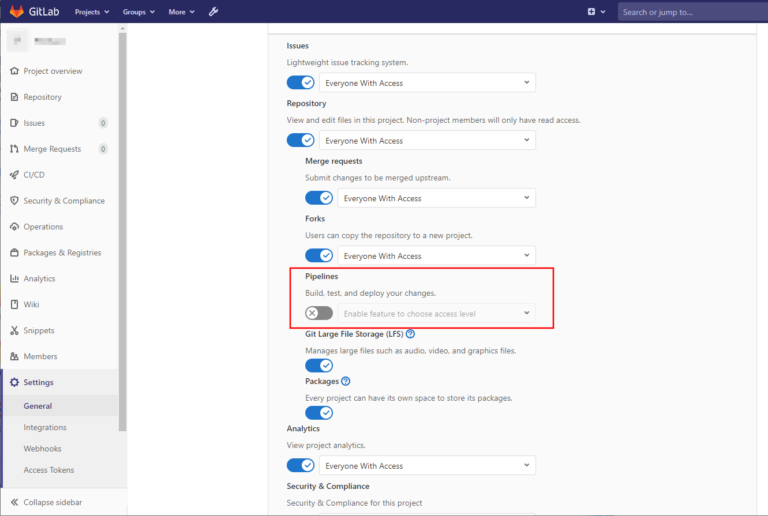Viewport: 768px width, 516px height.
Task: Click the GitLab logo icon
Action: [17, 12]
